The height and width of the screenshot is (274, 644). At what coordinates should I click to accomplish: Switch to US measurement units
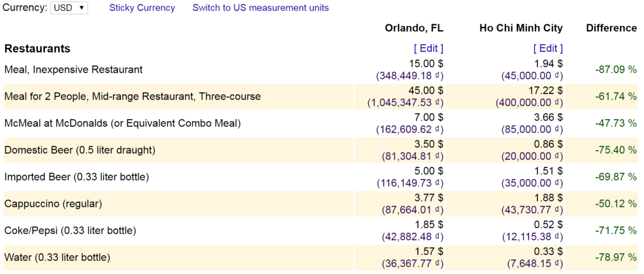coord(261,8)
